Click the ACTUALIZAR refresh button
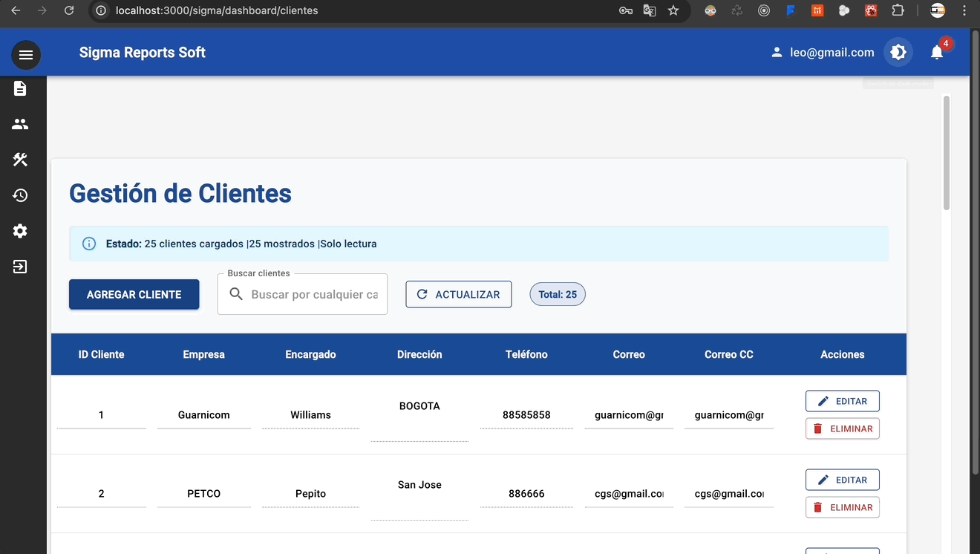Screen dimensions: 980x554 click(x=458, y=295)
